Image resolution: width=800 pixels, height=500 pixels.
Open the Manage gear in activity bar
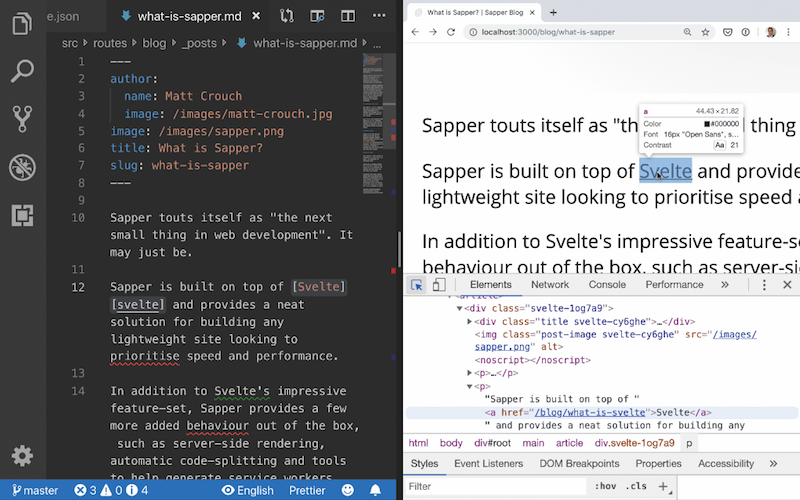22,456
